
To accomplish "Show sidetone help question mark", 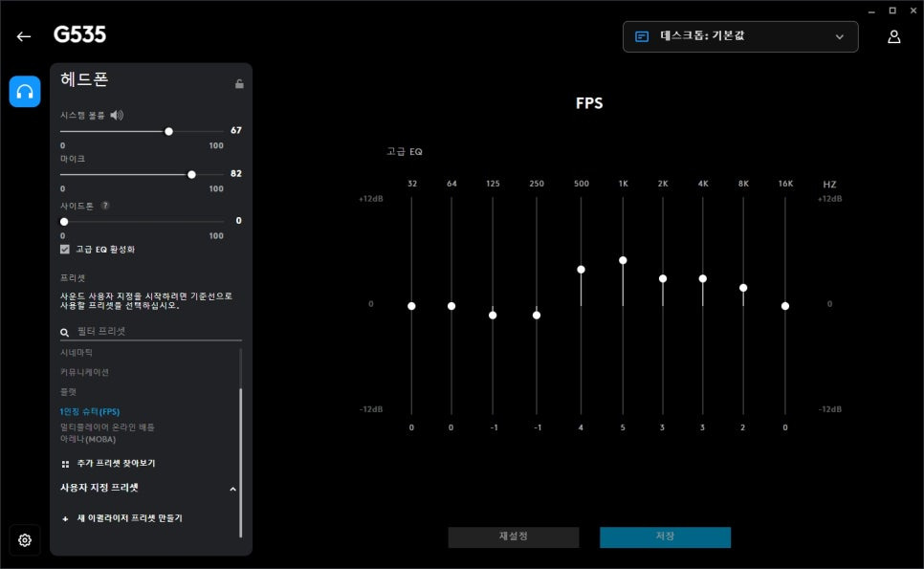I will [105, 206].
